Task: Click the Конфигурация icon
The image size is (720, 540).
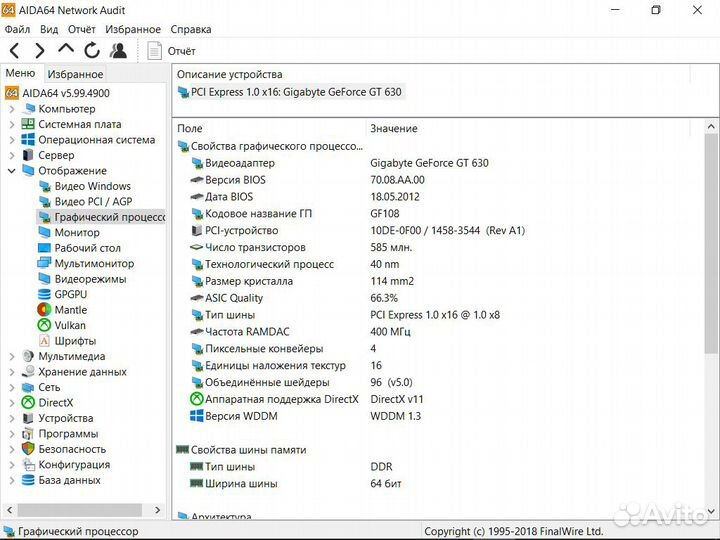Action: pos(28,465)
